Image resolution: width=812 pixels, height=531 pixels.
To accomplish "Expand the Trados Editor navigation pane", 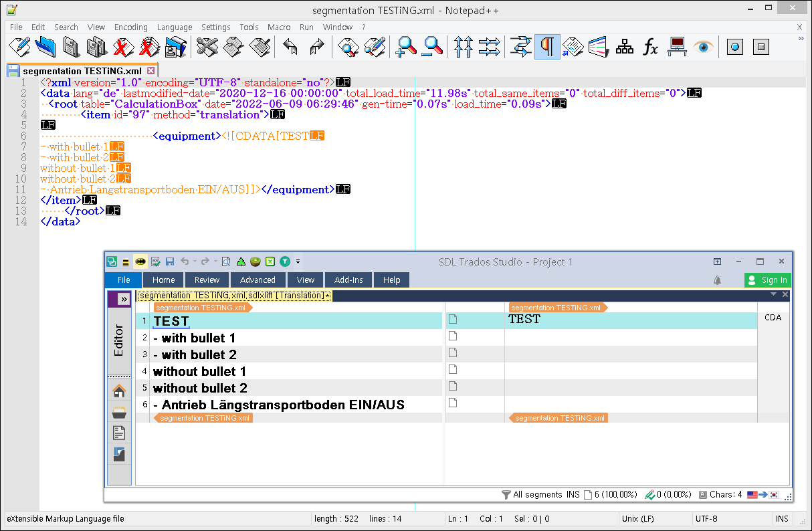I will pyautogui.click(x=123, y=300).
